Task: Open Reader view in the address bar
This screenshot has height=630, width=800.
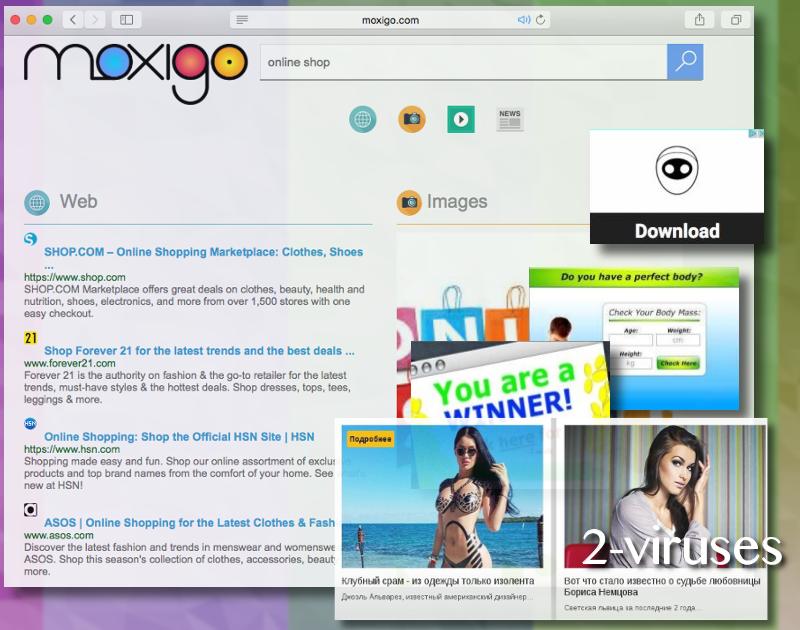Action: [242, 20]
